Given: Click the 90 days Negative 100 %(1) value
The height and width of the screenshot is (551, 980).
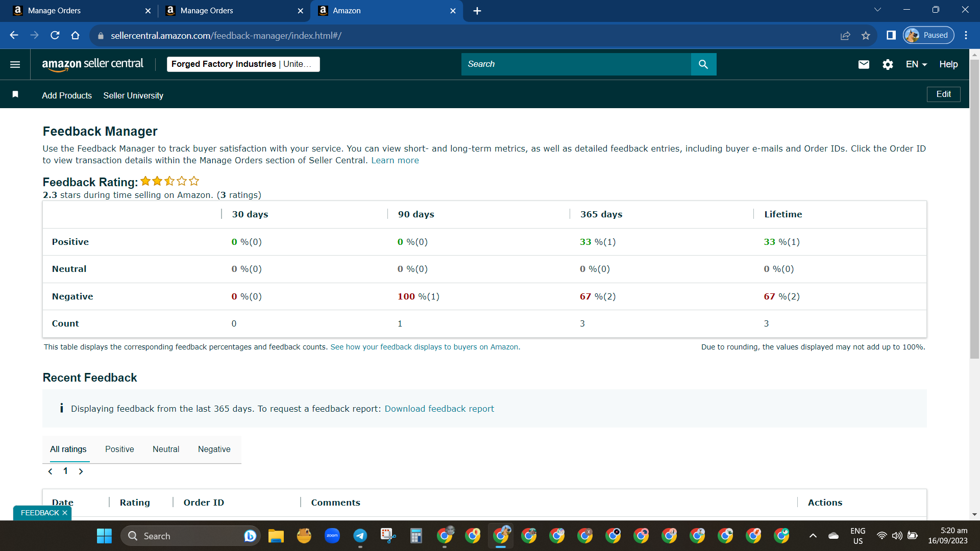Looking at the screenshot, I should pos(419,296).
